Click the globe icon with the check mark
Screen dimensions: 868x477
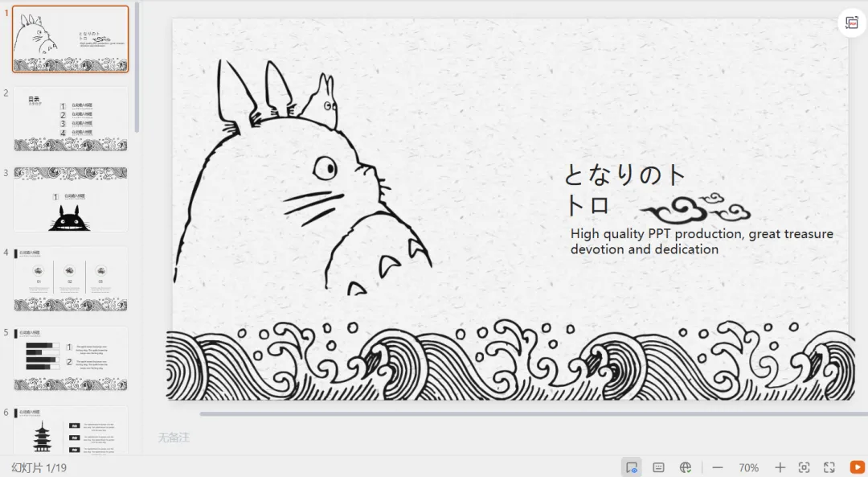[x=686, y=467]
